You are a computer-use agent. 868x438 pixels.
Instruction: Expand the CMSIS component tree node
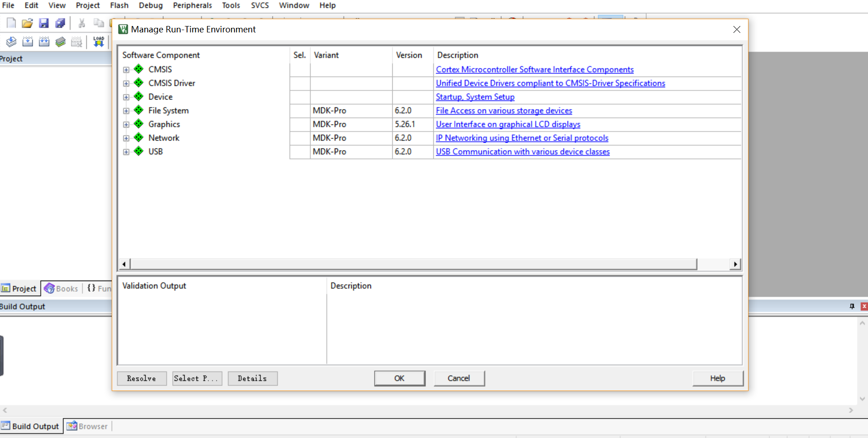pyautogui.click(x=126, y=70)
